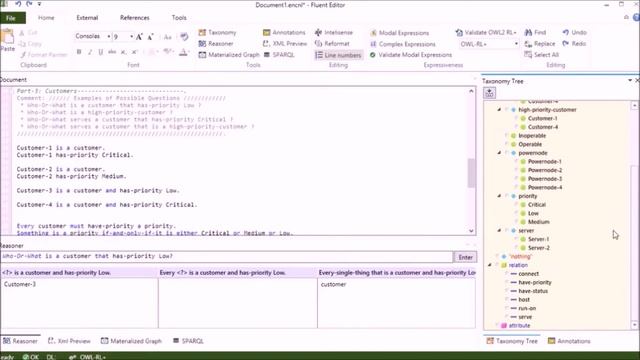Viewport: 640px width, 360px height.
Task: Switch to bottom Annotations tab
Action: point(569,341)
